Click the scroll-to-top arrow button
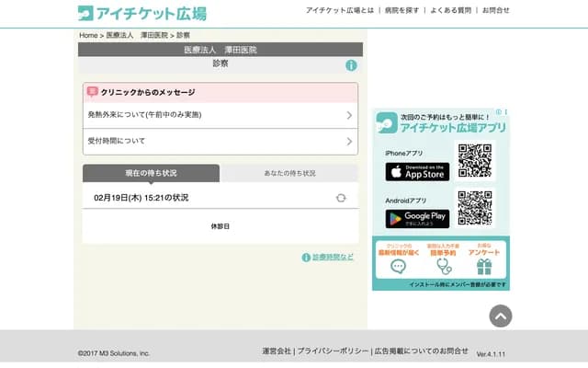Viewport: 588px width, 368px height. coord(501,316)
